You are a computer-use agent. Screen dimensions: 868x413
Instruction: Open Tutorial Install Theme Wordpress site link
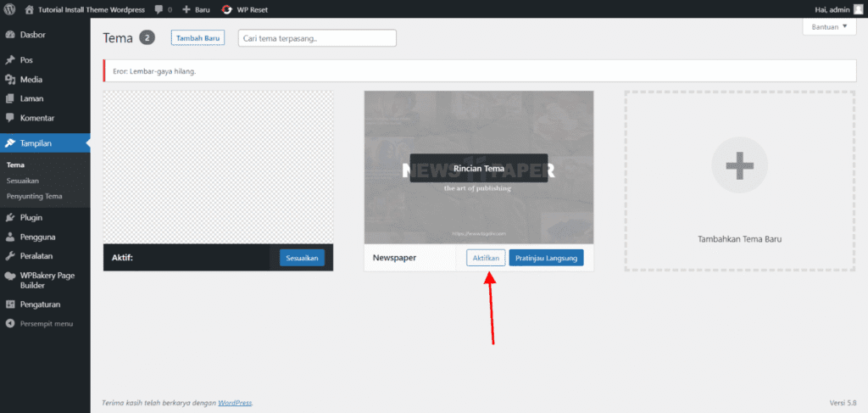pos(90,9)
